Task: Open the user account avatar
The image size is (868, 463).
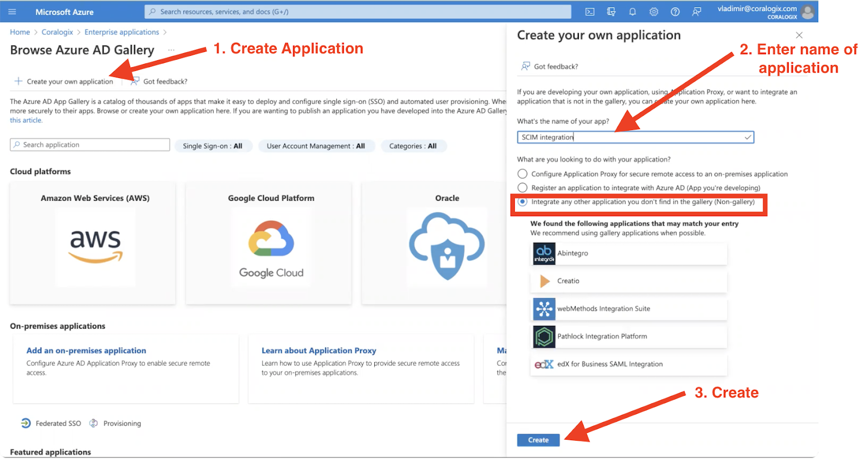Action: [808, 11]
